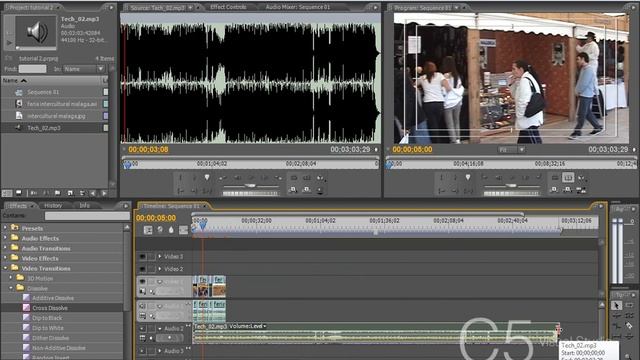Switch to the Info tab
Viewport: 640px width, 360px height.
(84, 205)
